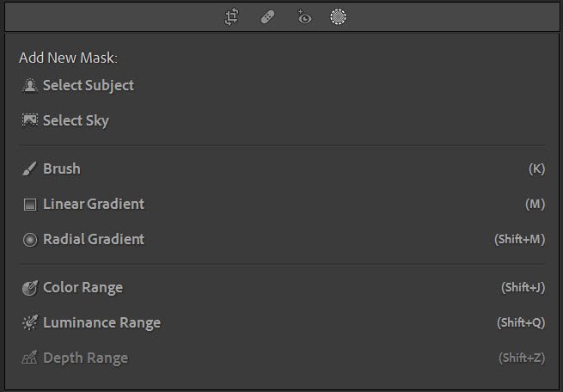Click the Masking dotted circle icon
Screen dimensions: 563x392
tap(339, 17)
